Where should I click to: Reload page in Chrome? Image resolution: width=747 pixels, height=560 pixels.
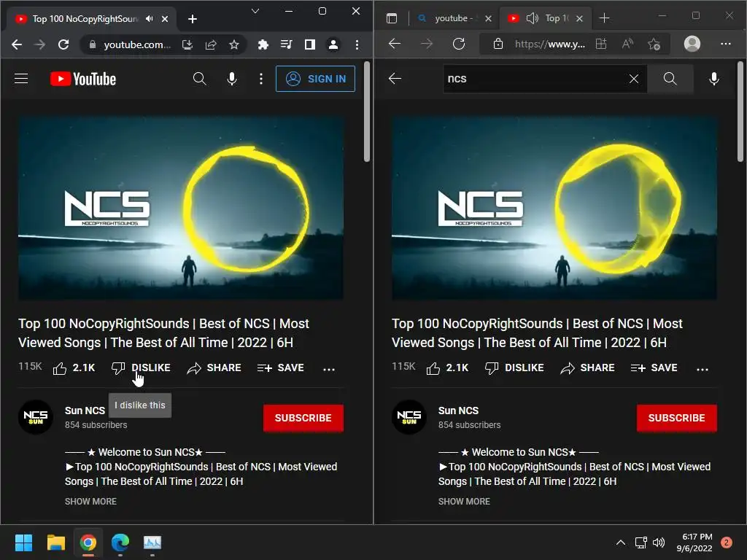click(63, 44)
